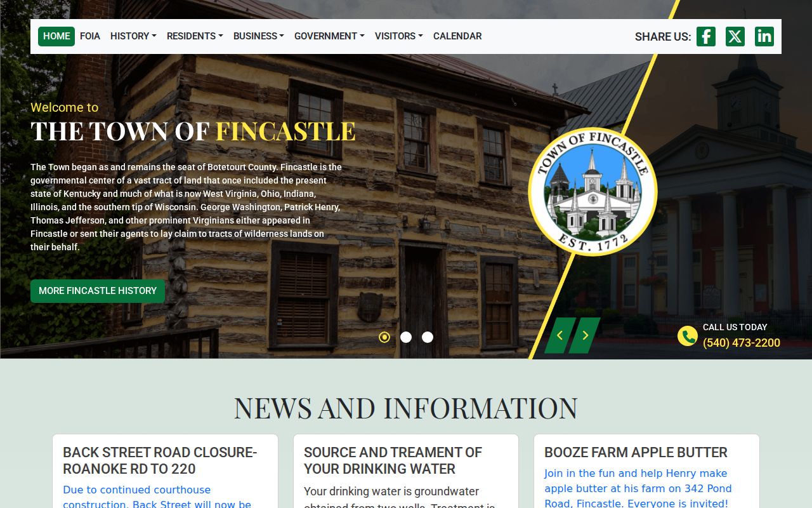Click 'The Town of Fincastle' hero title
The width and height of the screenshot is (812, 508).
pos(193,131)
